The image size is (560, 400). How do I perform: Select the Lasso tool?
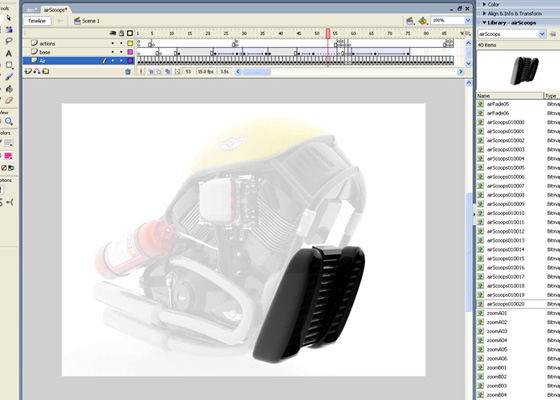click(x=9, y=41)
